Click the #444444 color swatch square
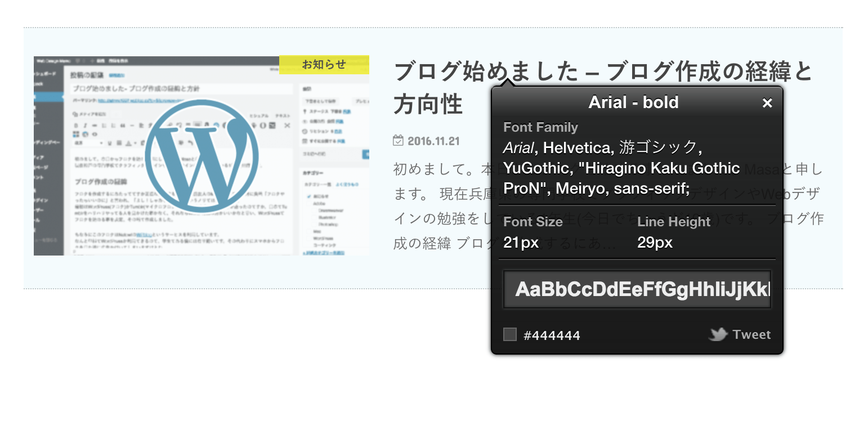The height and width of the screenshot is (421, 868). point(510,335)
